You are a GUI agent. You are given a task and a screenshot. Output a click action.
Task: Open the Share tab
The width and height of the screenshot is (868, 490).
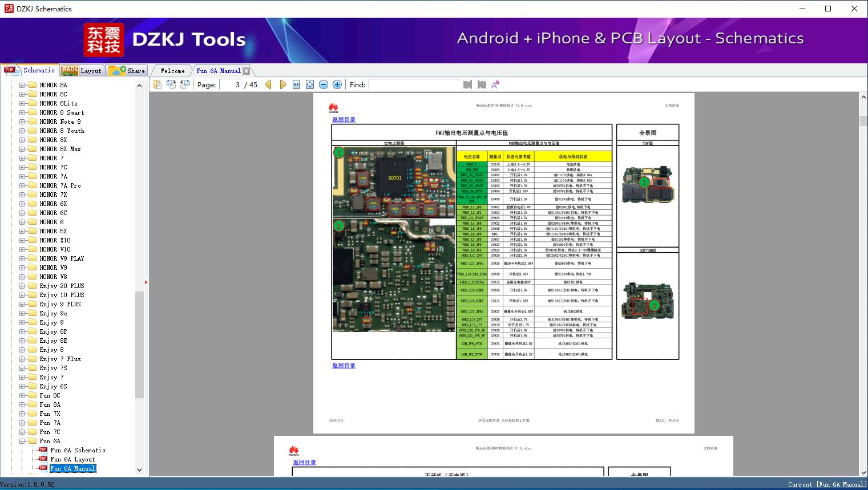(127, 71)
